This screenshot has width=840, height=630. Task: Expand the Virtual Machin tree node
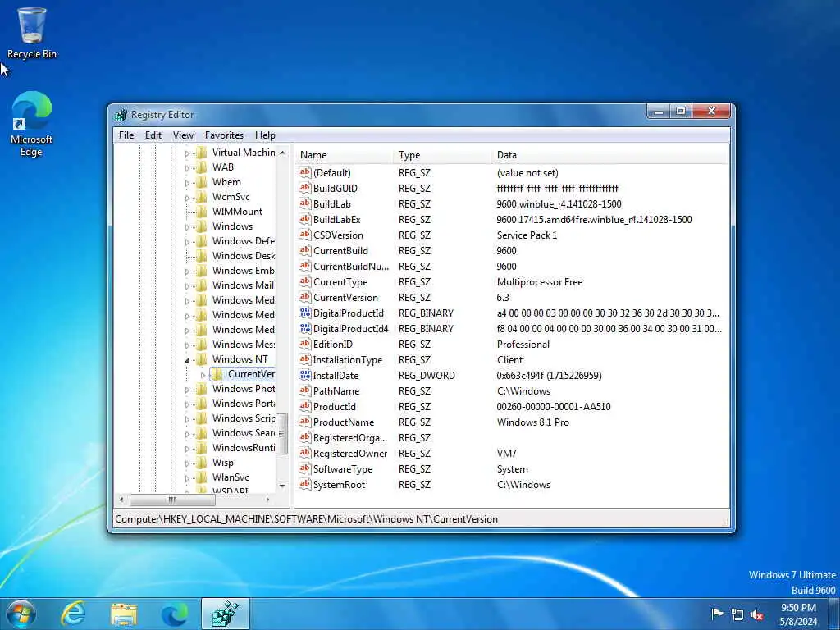click(188, 153)
